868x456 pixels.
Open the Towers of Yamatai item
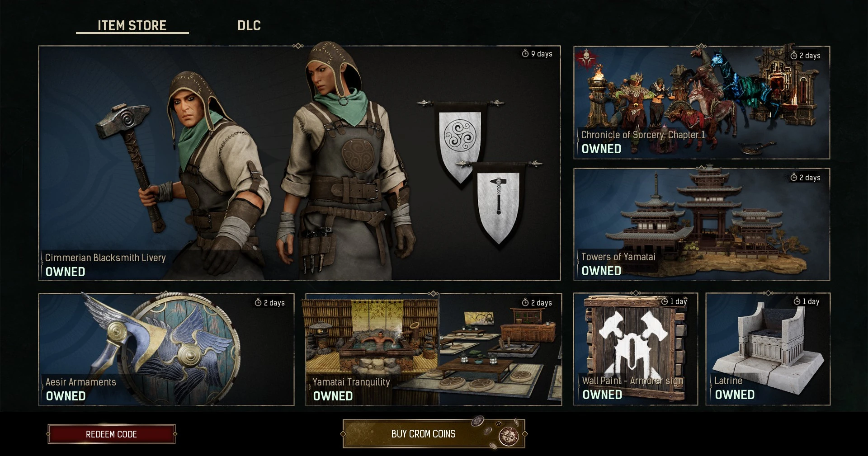coord(702,224)
